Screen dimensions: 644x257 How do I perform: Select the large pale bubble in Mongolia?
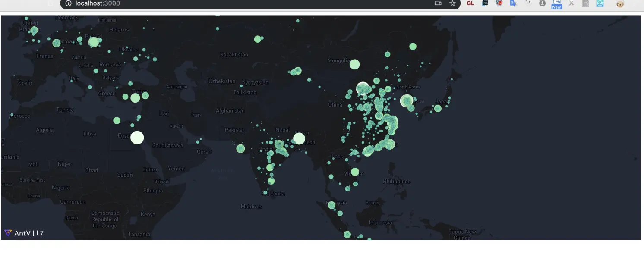[354, 64]
